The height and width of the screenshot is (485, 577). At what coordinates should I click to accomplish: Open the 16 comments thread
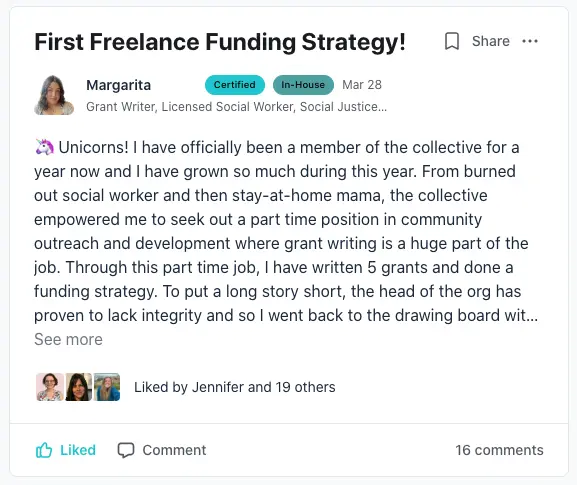(x=499, y=450)
